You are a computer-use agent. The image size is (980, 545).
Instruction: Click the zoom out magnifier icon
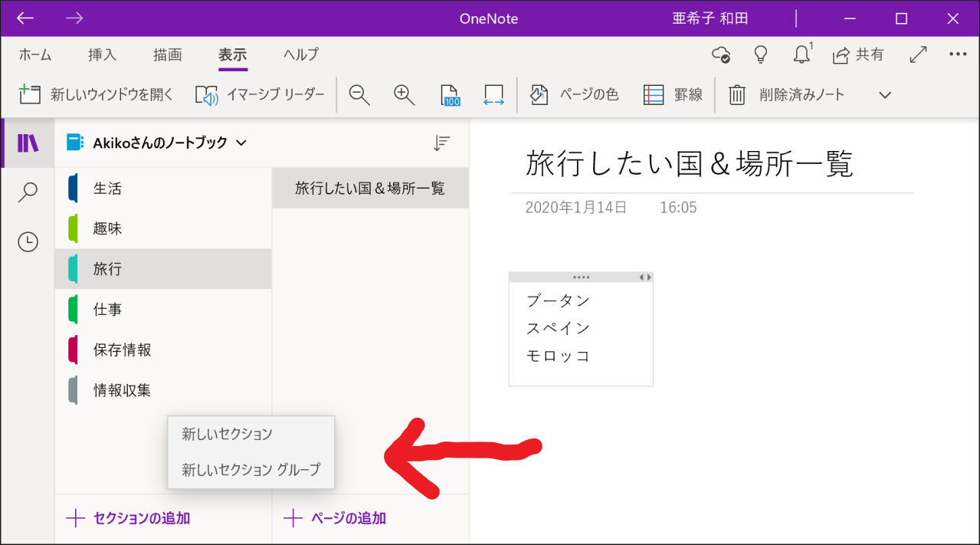coord(359,94)
